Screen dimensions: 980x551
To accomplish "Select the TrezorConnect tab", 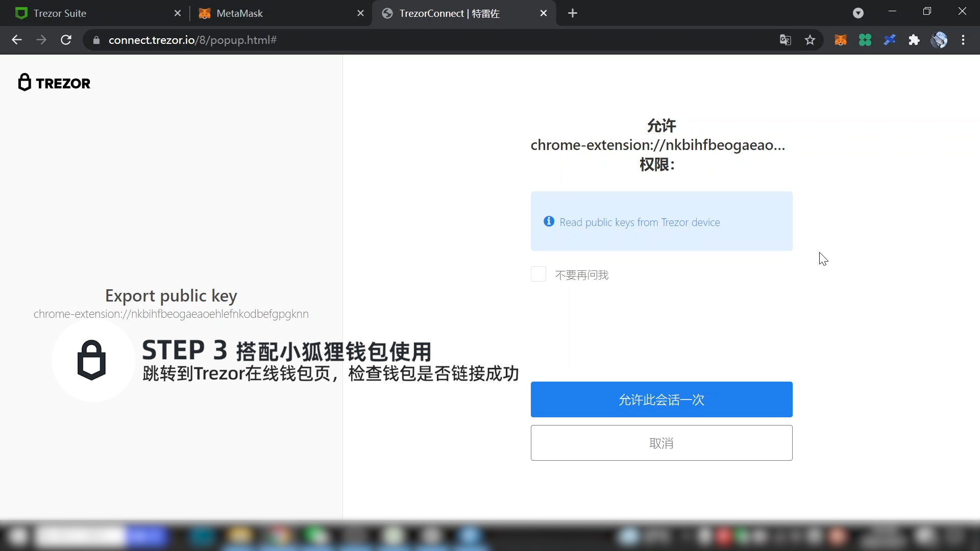I will 463,13.
